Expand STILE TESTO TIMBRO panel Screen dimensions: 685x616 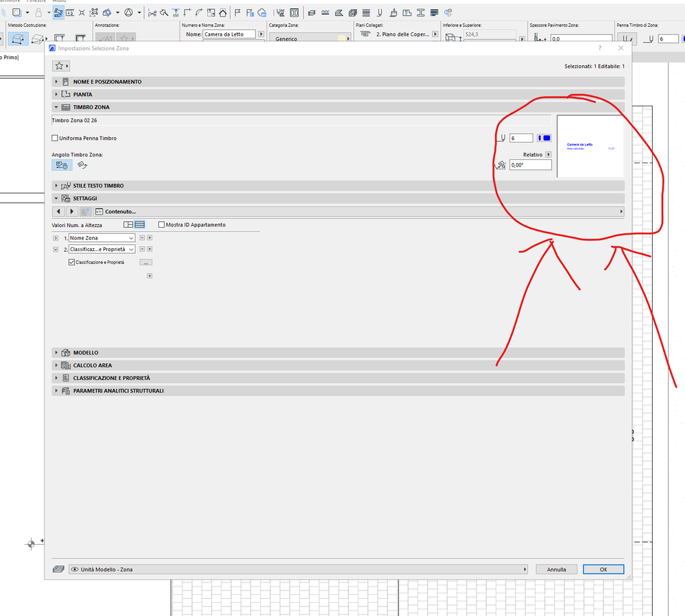click(338, 186)
